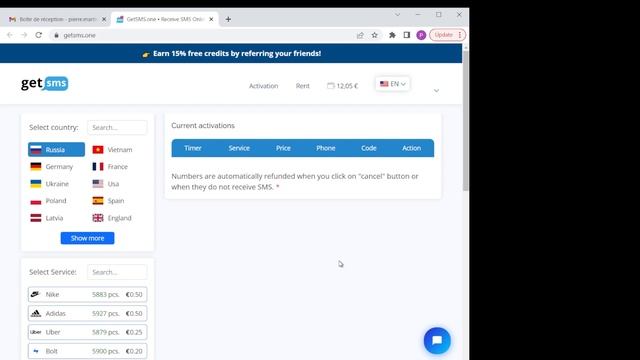Choose England country option
640x360 pixels.
(112, 218)
